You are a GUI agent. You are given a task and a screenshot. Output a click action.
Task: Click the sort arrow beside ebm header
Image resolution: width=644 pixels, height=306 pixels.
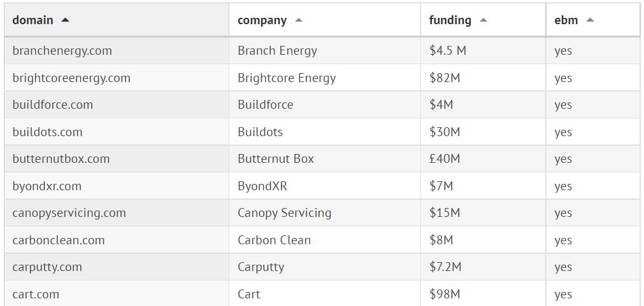[590, 20]
